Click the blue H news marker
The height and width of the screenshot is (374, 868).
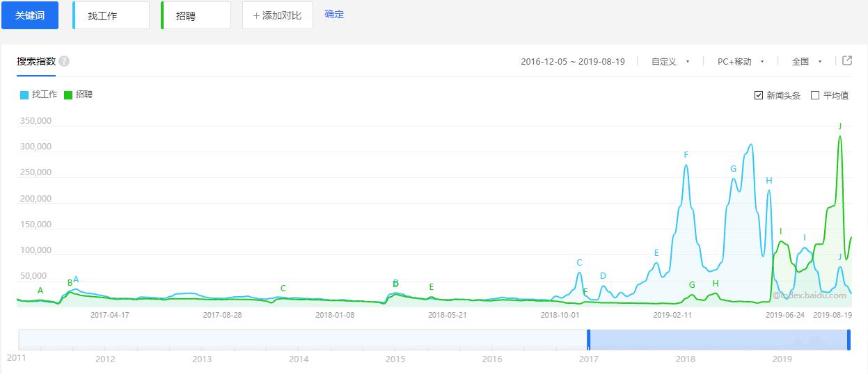pyautogui.click(x=769, y=181)
